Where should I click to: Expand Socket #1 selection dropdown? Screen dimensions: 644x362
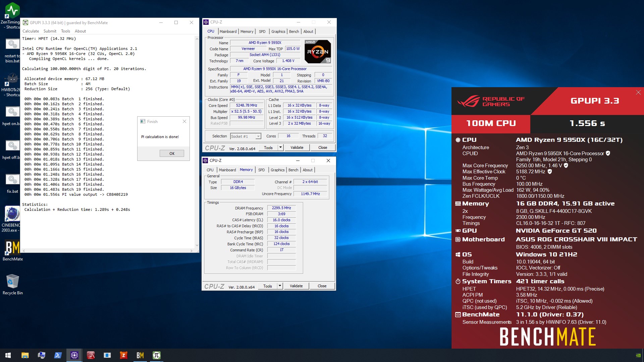(x=258, y=136)
